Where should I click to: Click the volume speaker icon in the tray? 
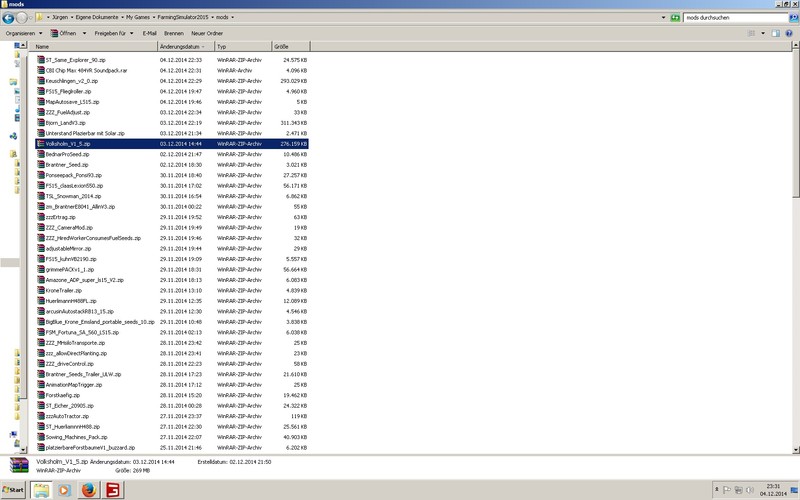750,490
